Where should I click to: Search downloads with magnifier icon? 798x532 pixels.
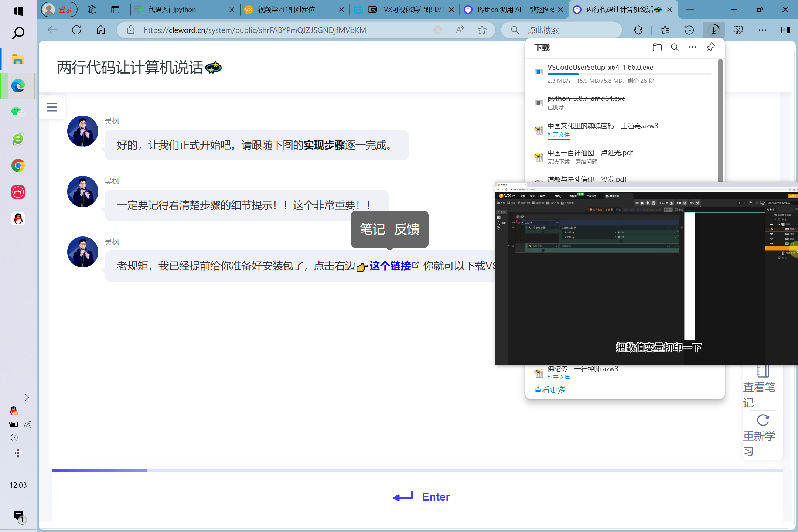[x=675, y=47]
